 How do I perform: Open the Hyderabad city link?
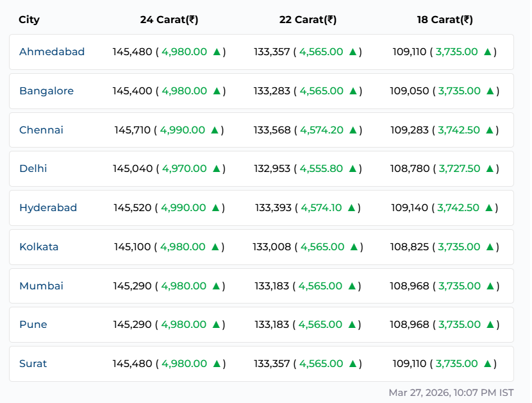[x=48, y=208]
